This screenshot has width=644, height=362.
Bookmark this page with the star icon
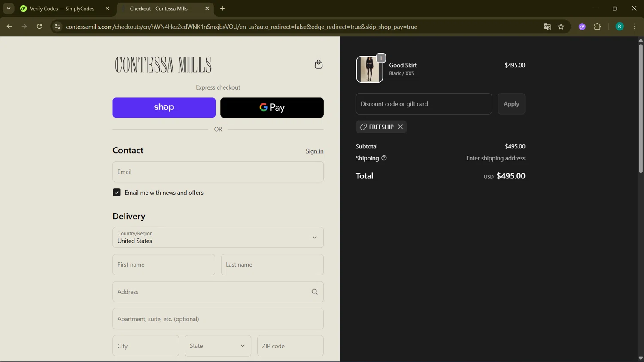pyautogui.click(x=561, y=27)
